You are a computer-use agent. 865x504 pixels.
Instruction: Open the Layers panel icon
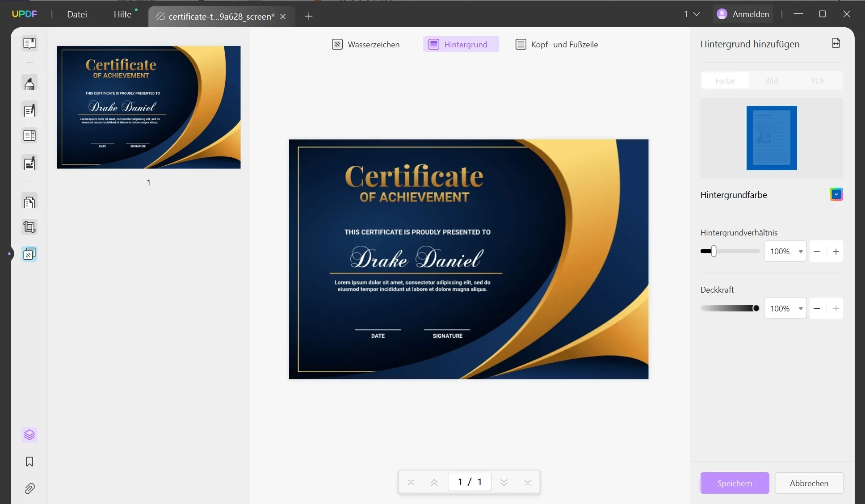click(29, 435)
